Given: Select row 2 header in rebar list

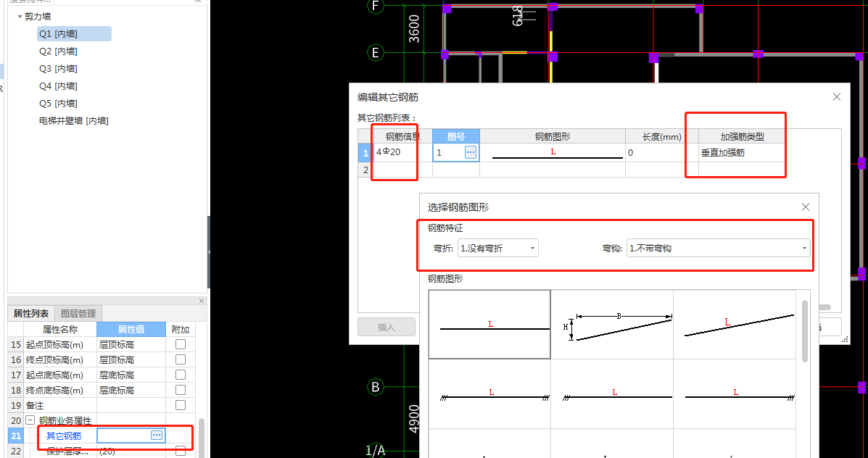Looking at the screenshot, I should click(365, 170).
